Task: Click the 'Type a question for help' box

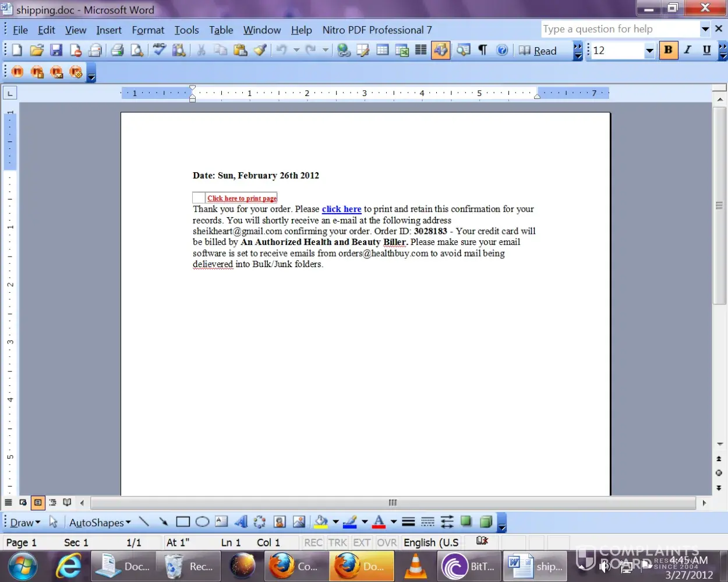Action: click(620, 29)
